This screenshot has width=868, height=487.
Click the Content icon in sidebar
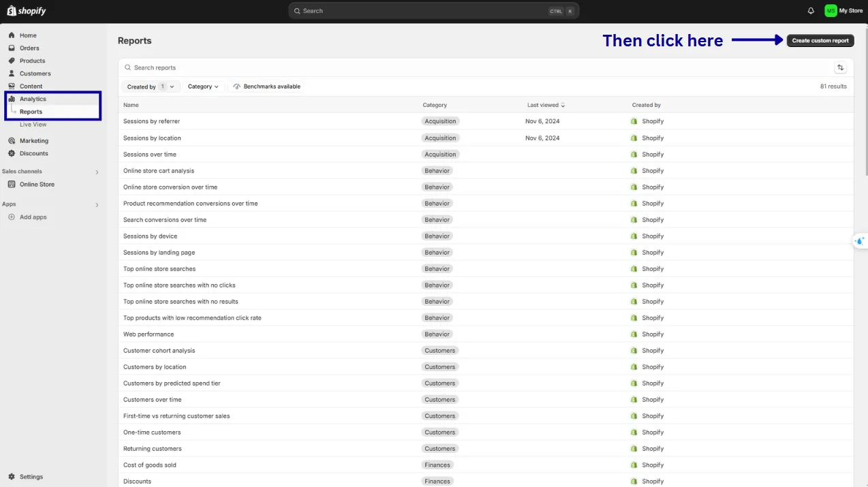point(12,87)
